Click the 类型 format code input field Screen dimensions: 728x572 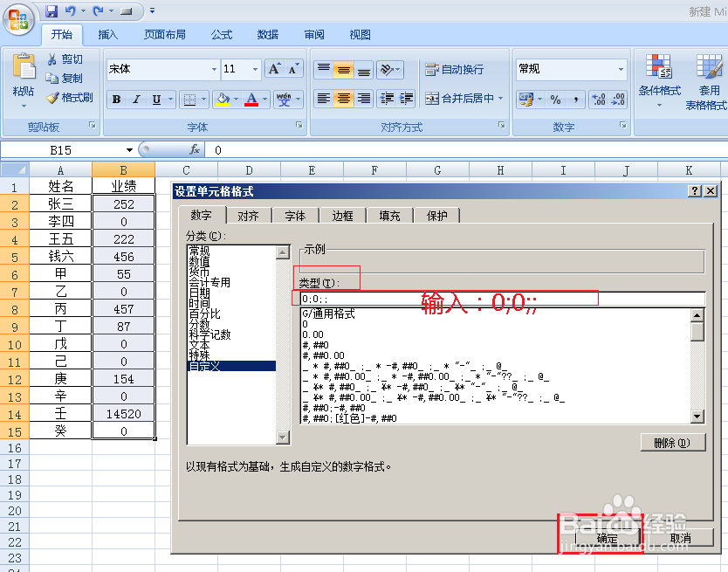pyautogui.click(x=503, y=299)
